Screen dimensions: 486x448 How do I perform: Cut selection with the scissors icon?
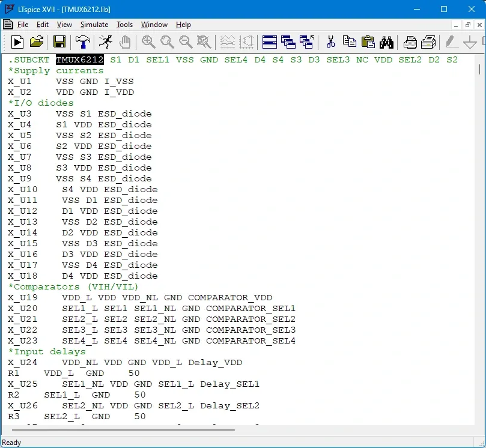point(330,42)
